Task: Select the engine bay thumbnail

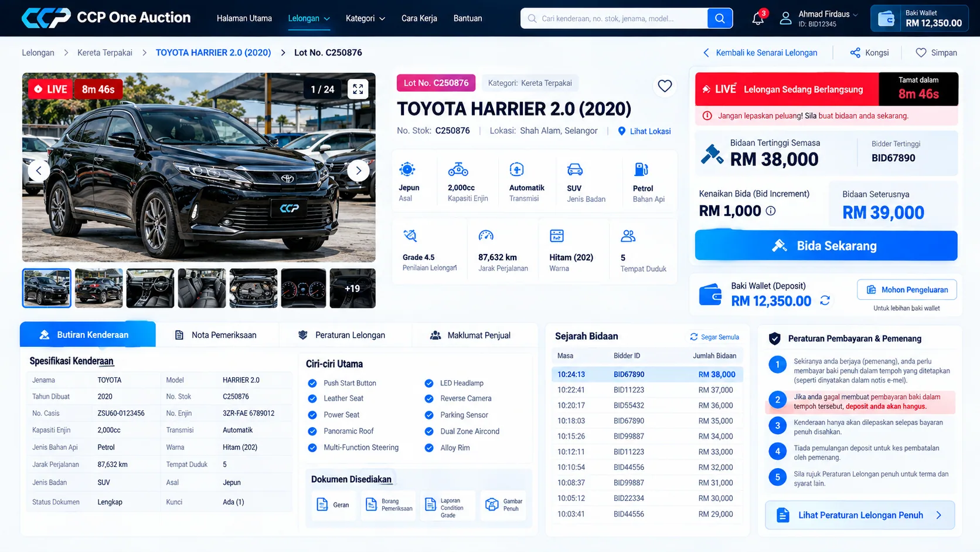Action: pyautogui.click(x=253, y=288)
